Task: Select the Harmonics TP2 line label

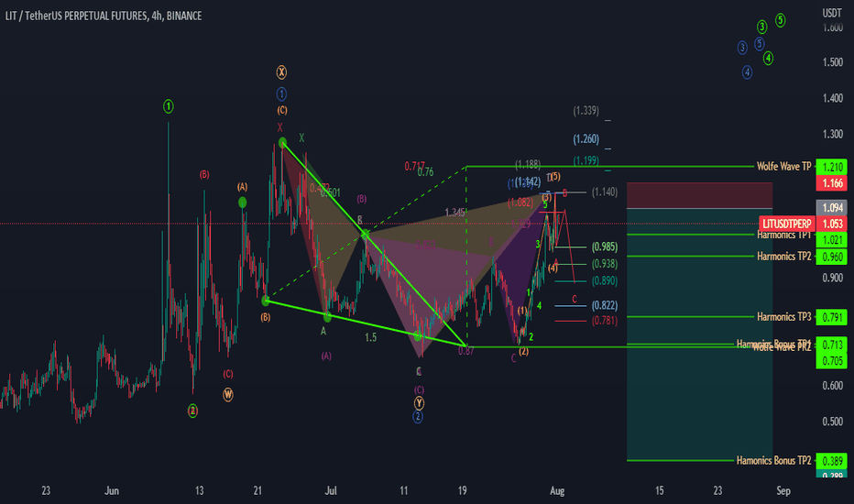Action: click(783, 256)
